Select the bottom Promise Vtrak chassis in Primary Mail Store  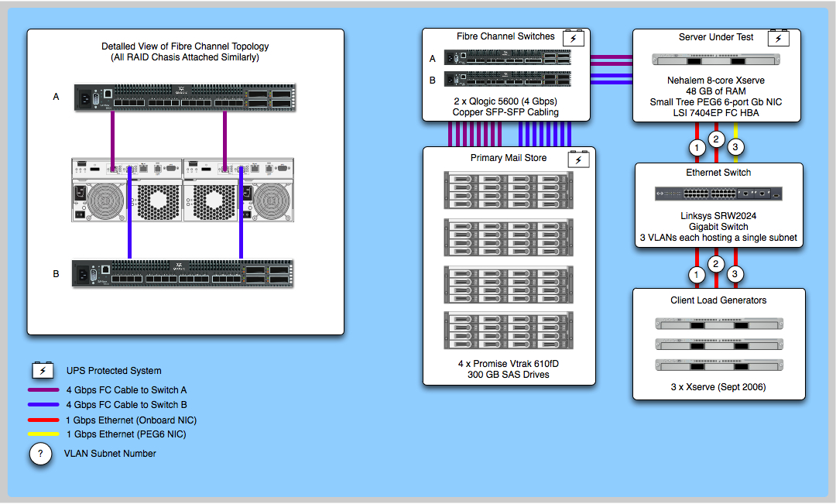click(x=509, y=331)
